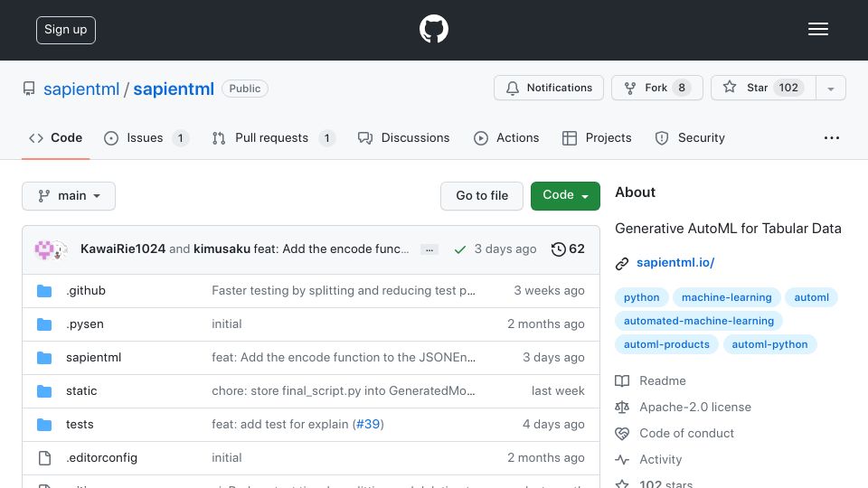This screenshot has width=868, height=488.
Task: Click the fork count badge 8
Action: pos(682,88)
